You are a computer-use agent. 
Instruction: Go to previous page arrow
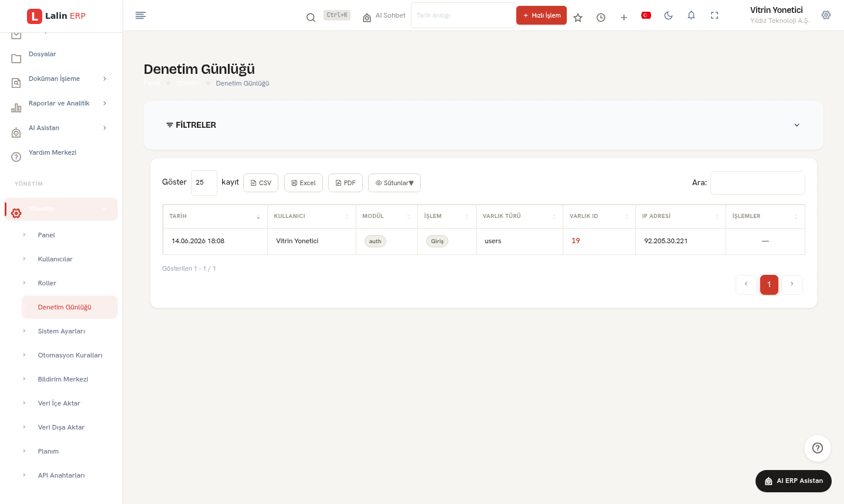(746, 284)
